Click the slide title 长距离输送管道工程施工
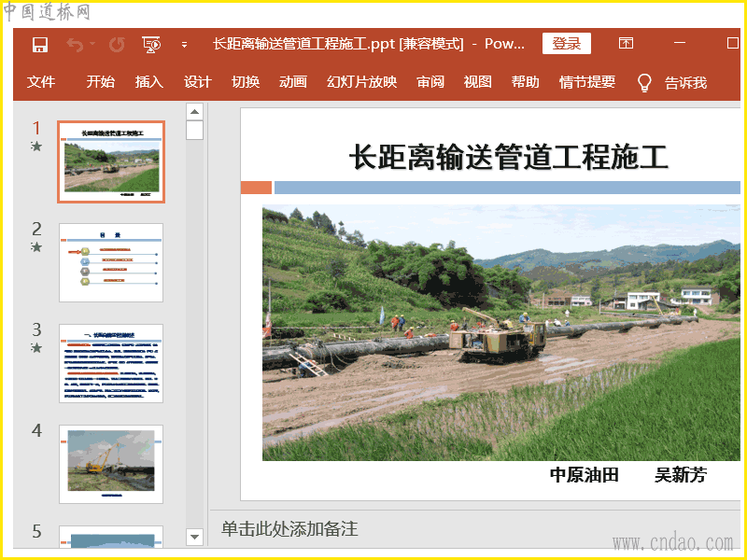This screenshot has height=560, width=747. pyautogui.click(x=508, y=157)
